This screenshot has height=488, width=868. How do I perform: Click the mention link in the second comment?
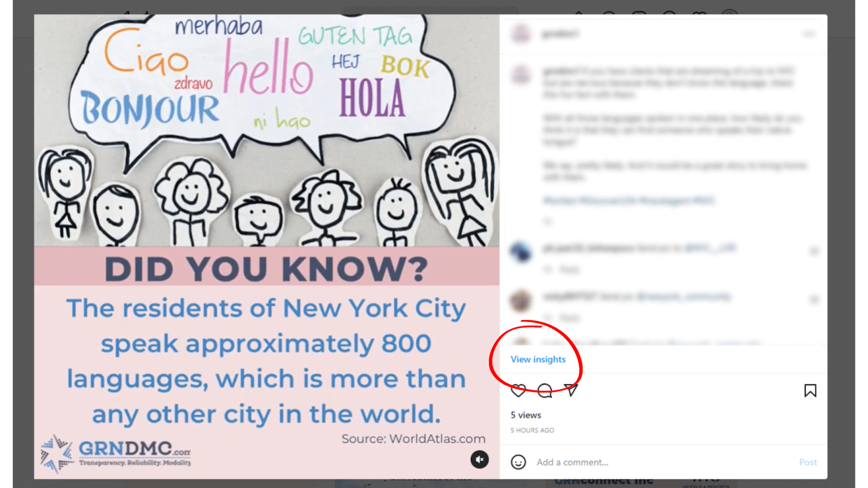click(x=684, y=297)
